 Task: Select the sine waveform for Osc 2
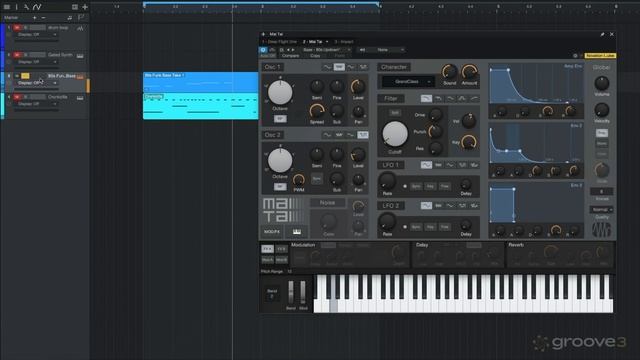click(327, 135)
